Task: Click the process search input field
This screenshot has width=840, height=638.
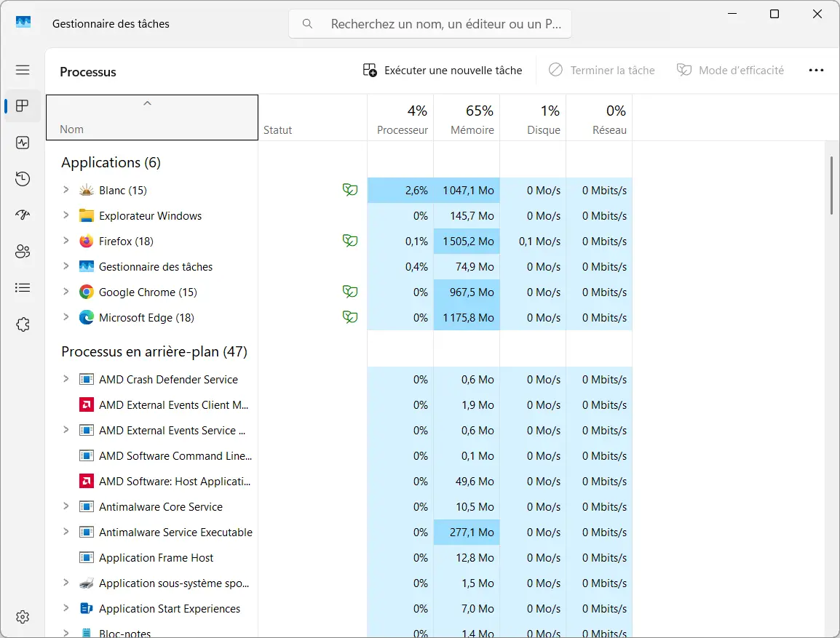Action: pos(430,23)
